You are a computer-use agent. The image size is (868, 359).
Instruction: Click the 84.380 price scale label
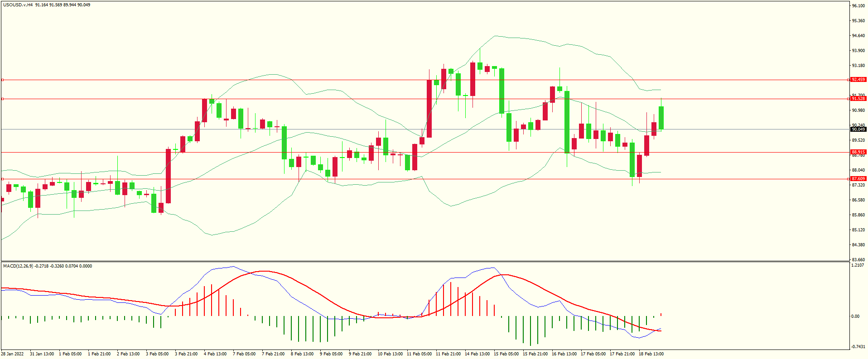(x=858, y=245)
